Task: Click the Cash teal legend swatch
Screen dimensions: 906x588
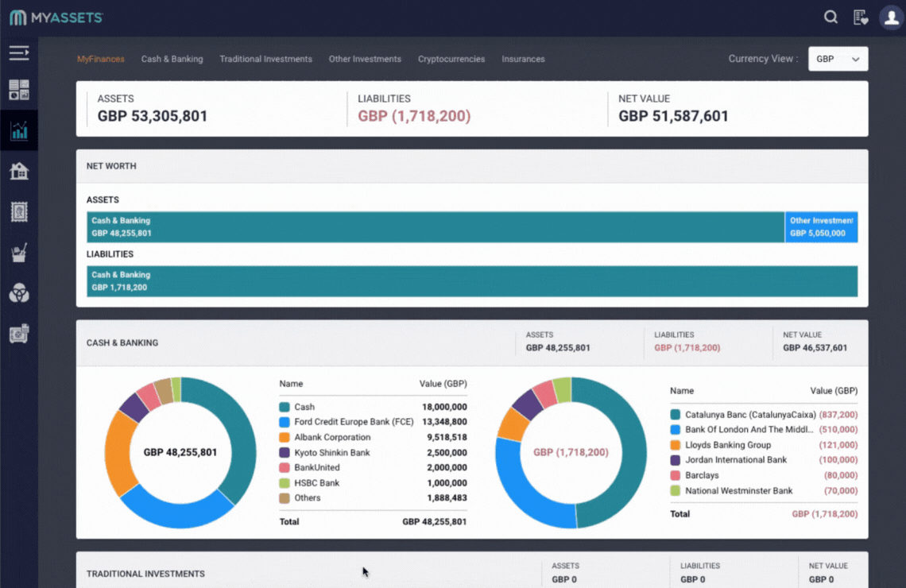Action: click(x=285, y=407)
